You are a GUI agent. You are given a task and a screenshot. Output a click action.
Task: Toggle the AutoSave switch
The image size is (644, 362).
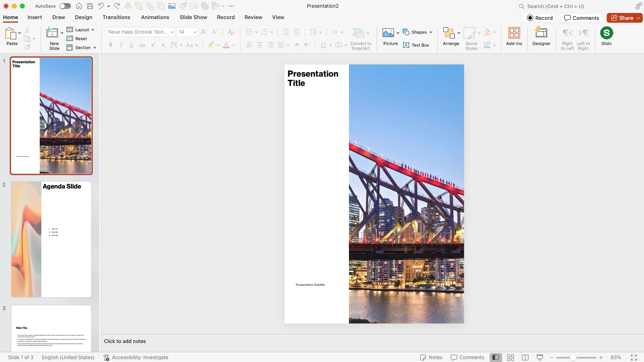click(65, 6)
